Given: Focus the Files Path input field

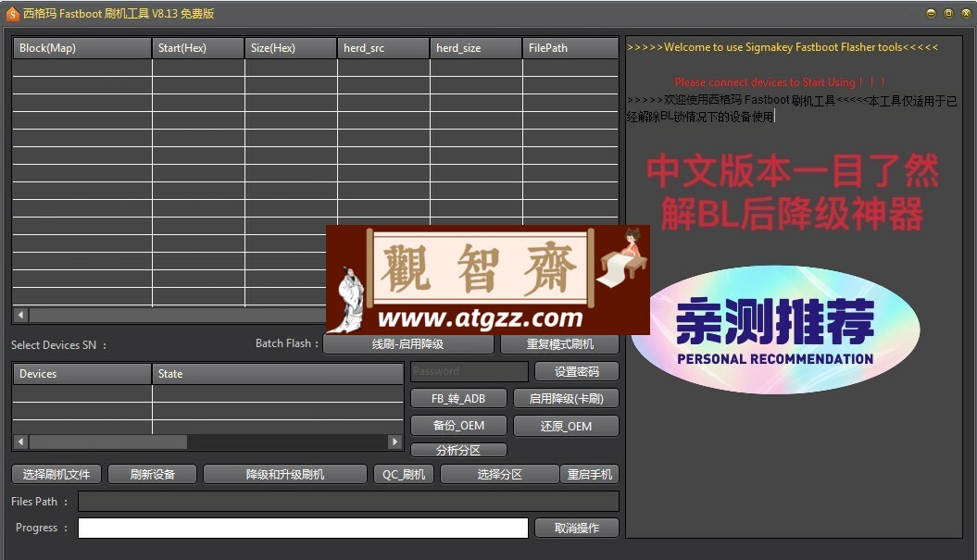Looking at the screenshot, I should pos(348,502).
